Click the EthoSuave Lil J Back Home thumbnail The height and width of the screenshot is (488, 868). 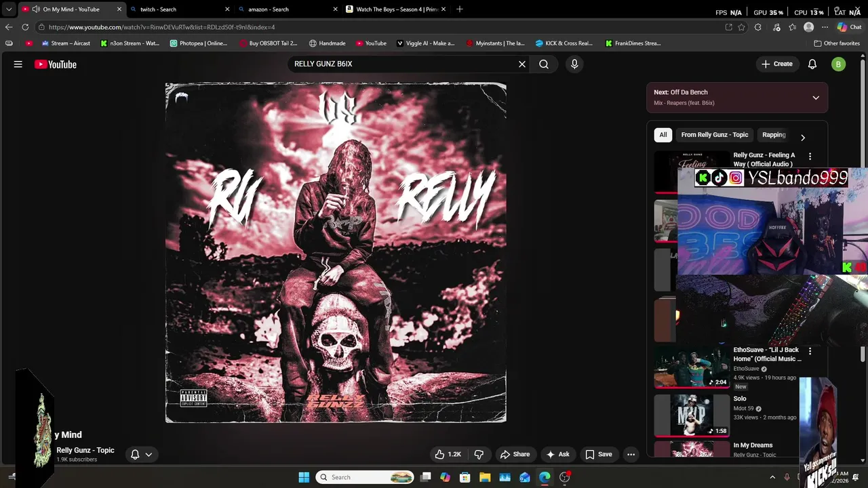pos(692,367)
